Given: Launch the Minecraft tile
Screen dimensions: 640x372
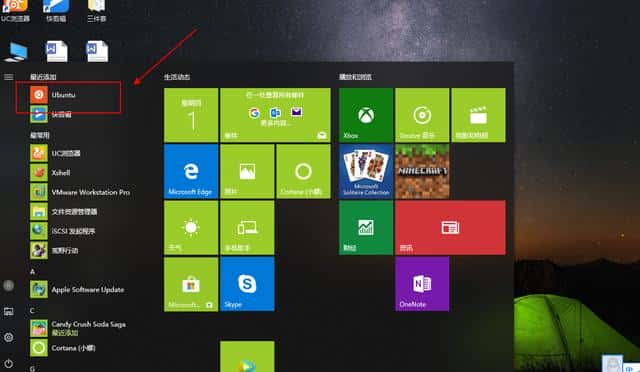Looking at the screenshot, I should 422,172.
